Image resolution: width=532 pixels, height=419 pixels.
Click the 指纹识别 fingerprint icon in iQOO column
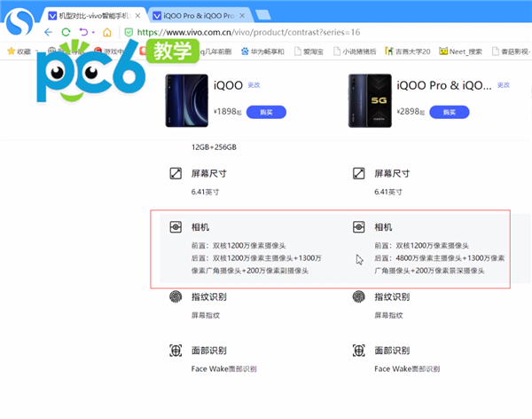(176, 296)
